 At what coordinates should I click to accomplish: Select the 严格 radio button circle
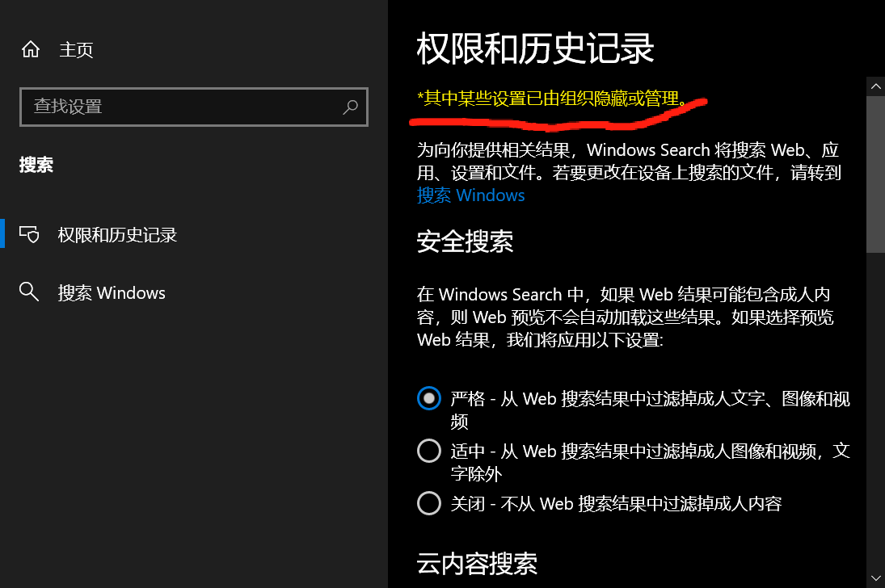click(429, 398)
